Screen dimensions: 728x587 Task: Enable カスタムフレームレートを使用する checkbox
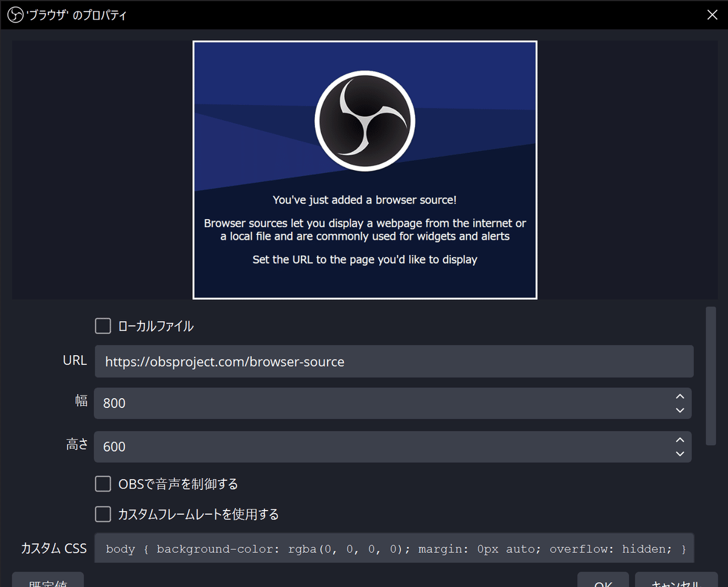pos(103,514)
